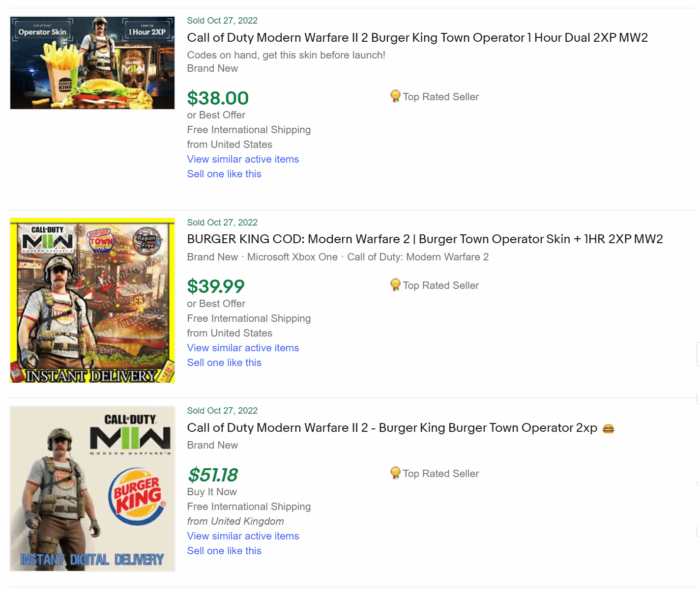
Task: View similar active items for the $51.18 listing
Action: [243, 536]
